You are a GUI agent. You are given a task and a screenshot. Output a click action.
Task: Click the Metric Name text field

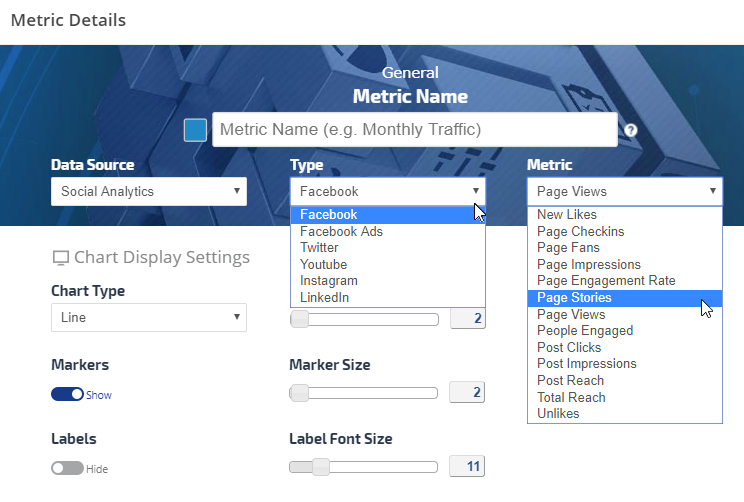(414, 130)
